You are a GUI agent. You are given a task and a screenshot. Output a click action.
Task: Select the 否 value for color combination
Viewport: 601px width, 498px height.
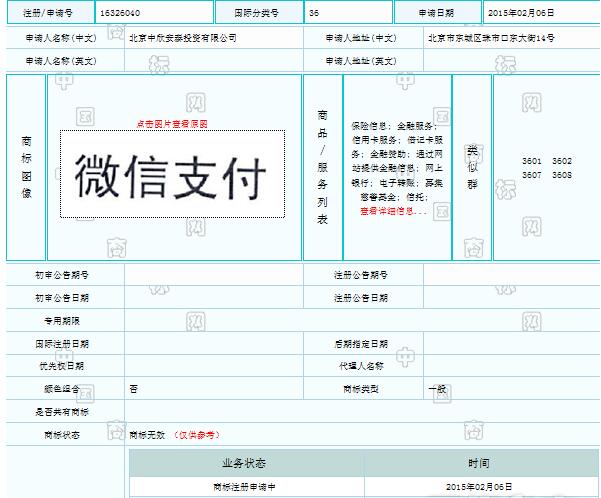pos(133,389)
